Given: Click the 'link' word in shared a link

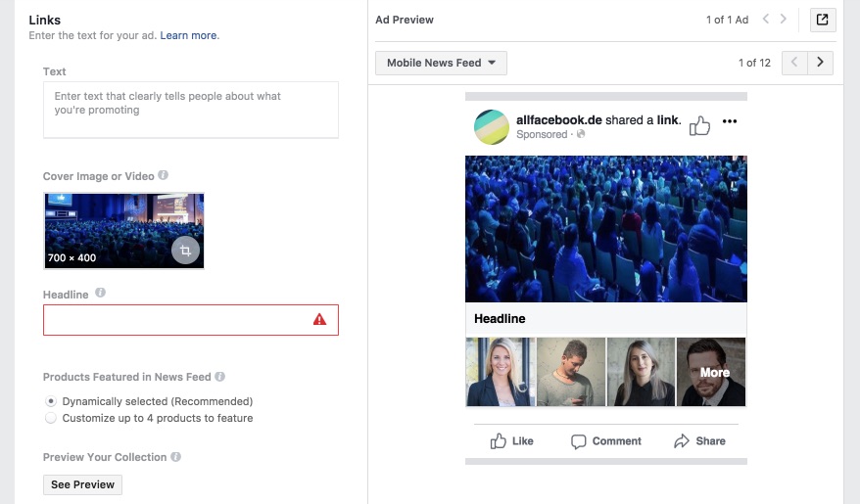Looking at the screenshot, I should [667, 120].
